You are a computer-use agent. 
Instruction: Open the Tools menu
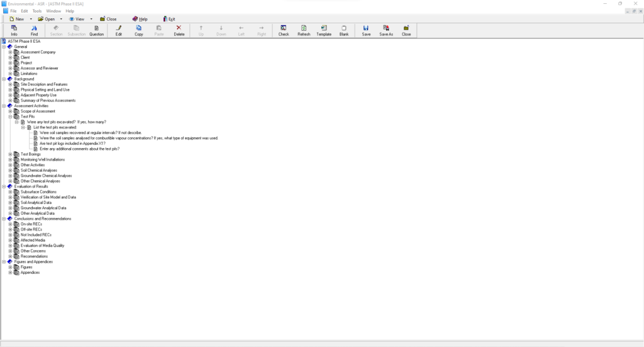[x=37, y=11]
